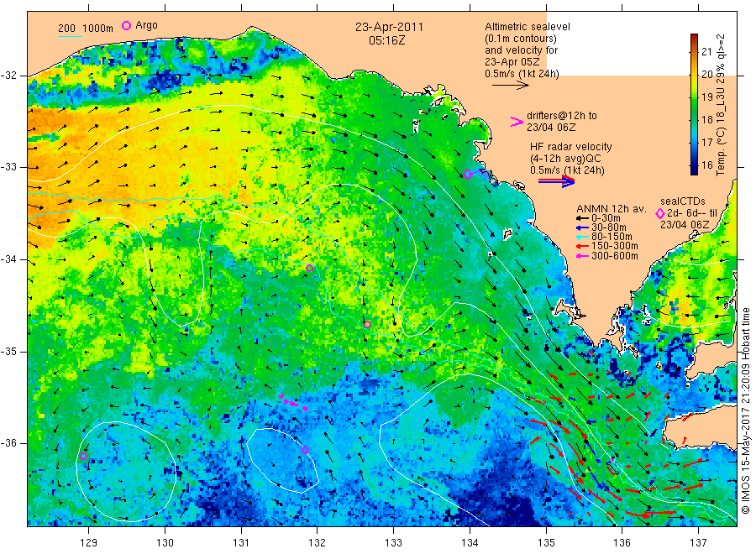Click the red 150-300m legend arrow
Viewport: 756px width, 554px height.
(582, 246)
